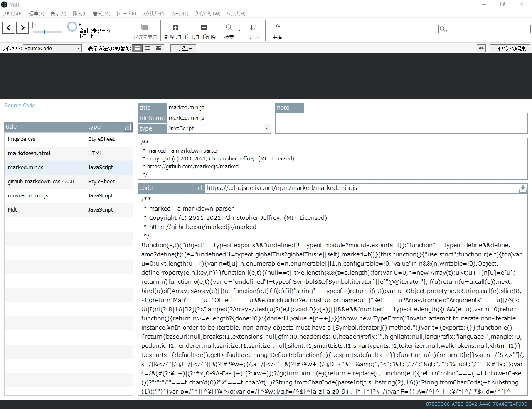Create a record with 新規レコード
This screenshot has width=532, height=409.
pos(175,27)
